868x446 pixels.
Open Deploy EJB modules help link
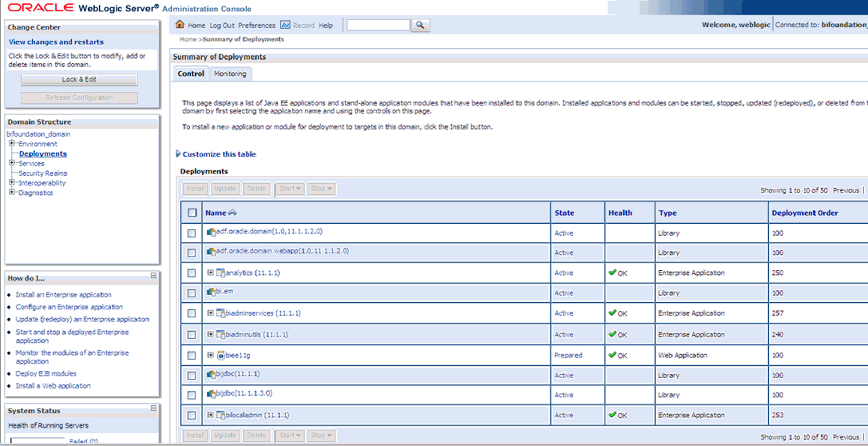pyautogui.click(x=46, y=373)
